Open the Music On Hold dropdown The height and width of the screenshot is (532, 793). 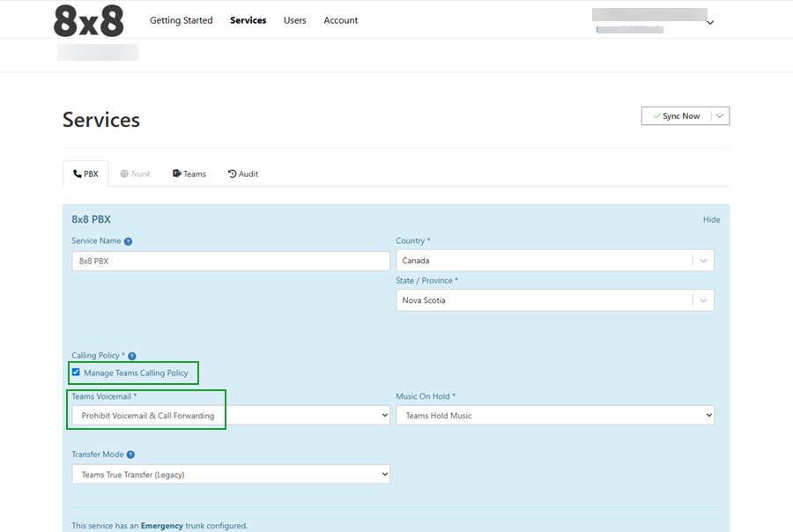click(554, 416)
